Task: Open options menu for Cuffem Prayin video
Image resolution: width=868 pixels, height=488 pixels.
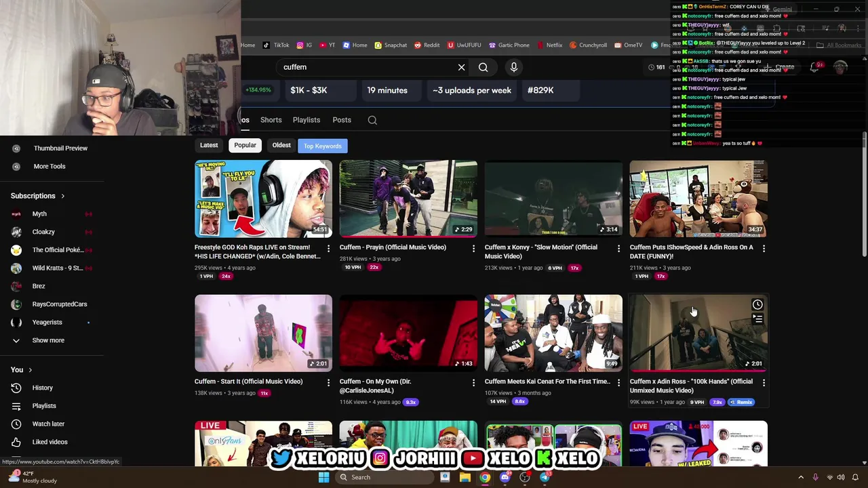Action: pos(473,249)
